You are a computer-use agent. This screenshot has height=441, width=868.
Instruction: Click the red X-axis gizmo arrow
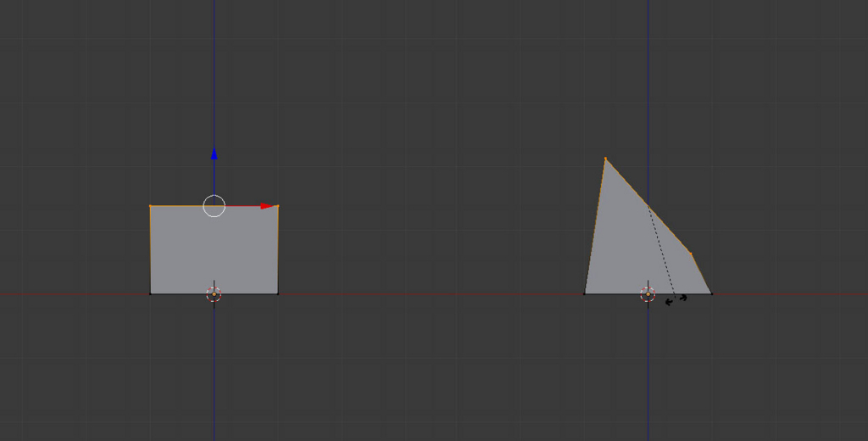(267, 206)
